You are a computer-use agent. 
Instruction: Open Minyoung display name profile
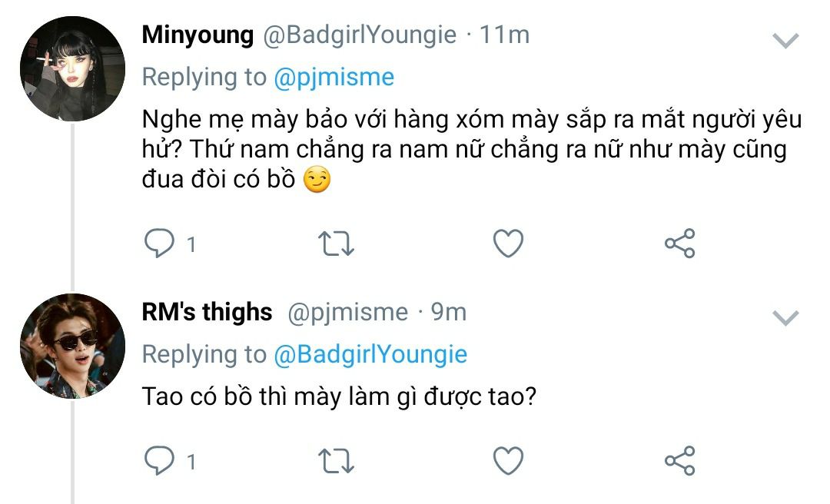(x=198, y=35)
